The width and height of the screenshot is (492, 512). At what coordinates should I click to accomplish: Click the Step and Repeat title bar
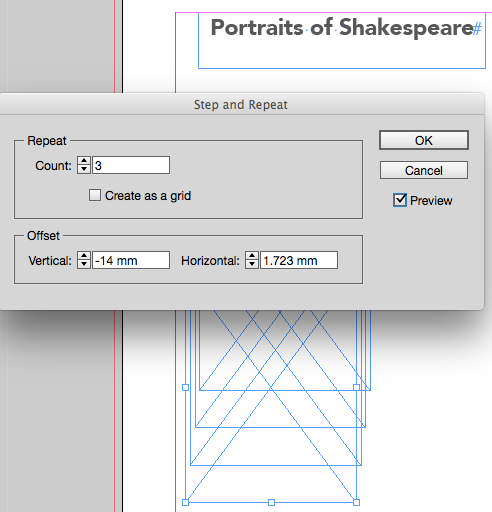[x=241, y=104]
